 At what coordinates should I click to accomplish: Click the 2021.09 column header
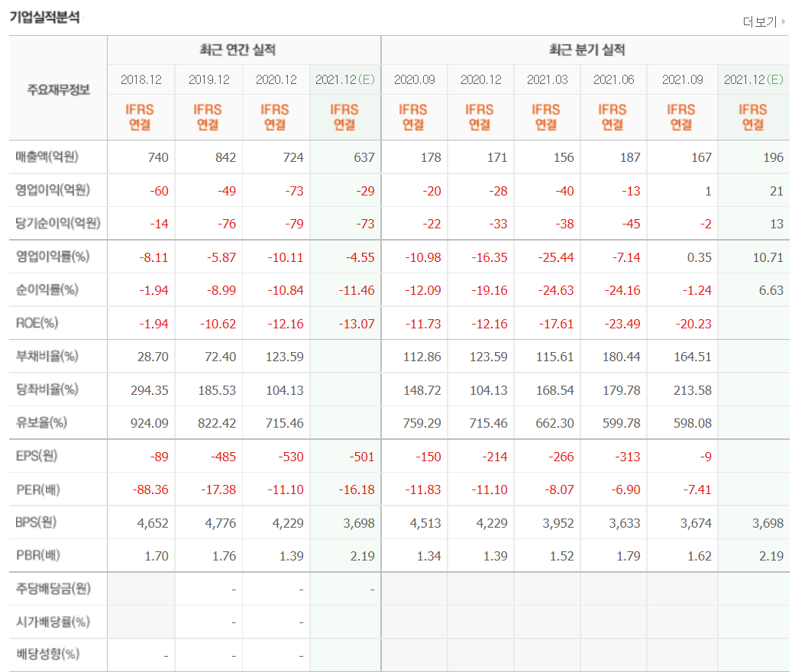tap(682, 80)
